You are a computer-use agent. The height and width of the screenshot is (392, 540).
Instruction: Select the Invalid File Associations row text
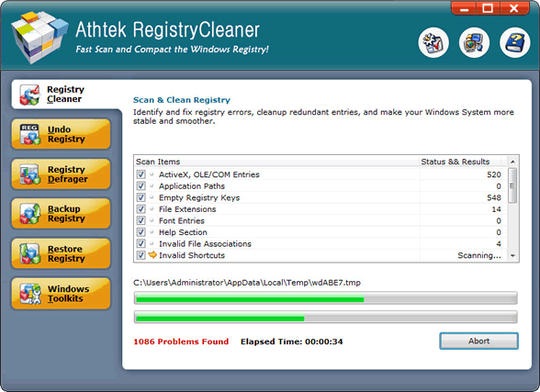pyautogui.click(x=205, y=243)
